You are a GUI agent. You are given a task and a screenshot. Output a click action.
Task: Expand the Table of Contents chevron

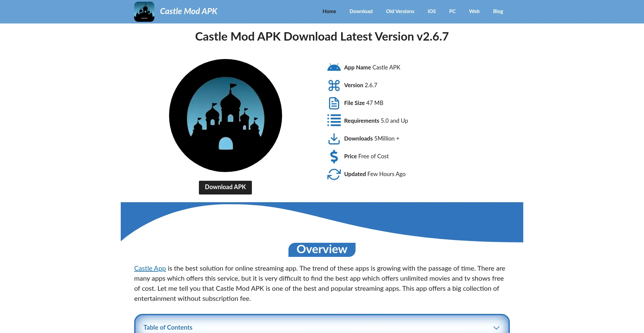[x=496, y=328]
